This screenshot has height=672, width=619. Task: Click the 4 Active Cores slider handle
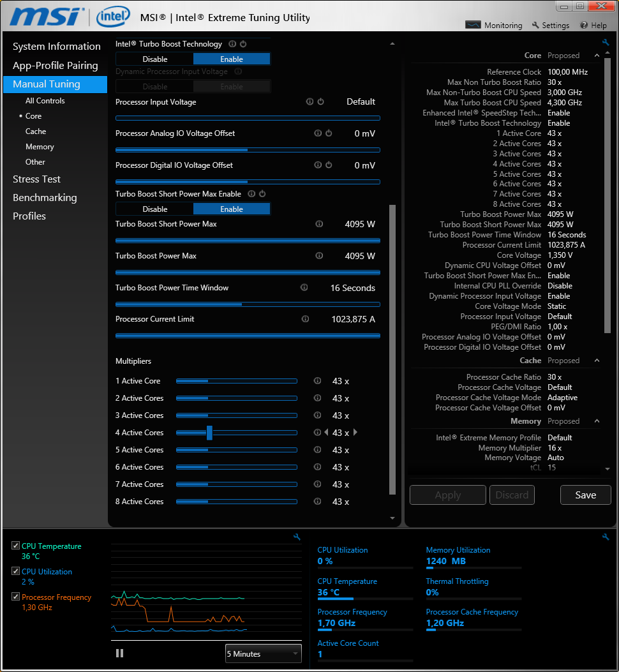[209, 433]
